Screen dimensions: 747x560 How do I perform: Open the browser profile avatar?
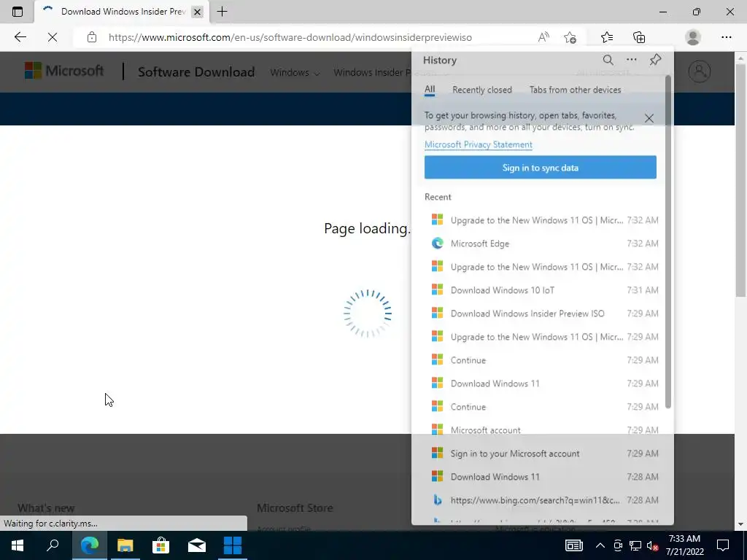(x=693, y=37)
